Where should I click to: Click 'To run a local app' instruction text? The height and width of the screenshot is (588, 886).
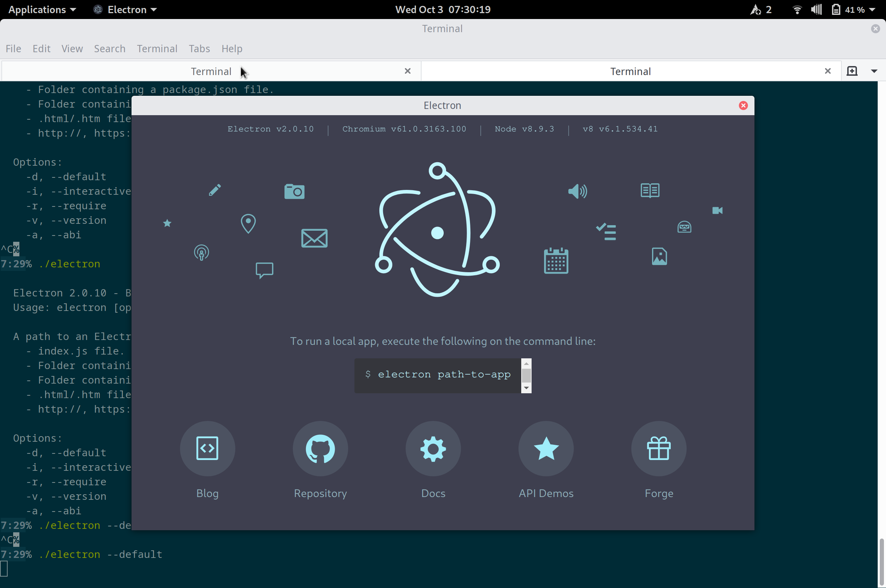point(443,341)
